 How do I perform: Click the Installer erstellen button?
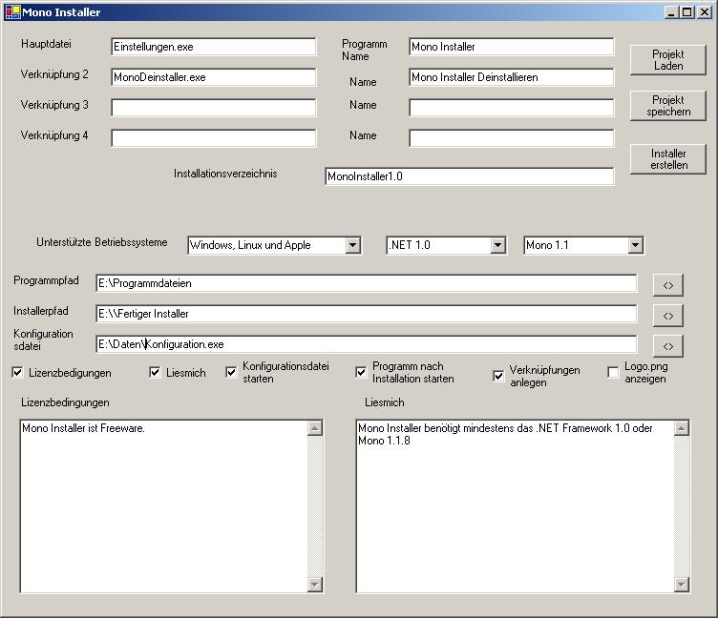[670, 159]
